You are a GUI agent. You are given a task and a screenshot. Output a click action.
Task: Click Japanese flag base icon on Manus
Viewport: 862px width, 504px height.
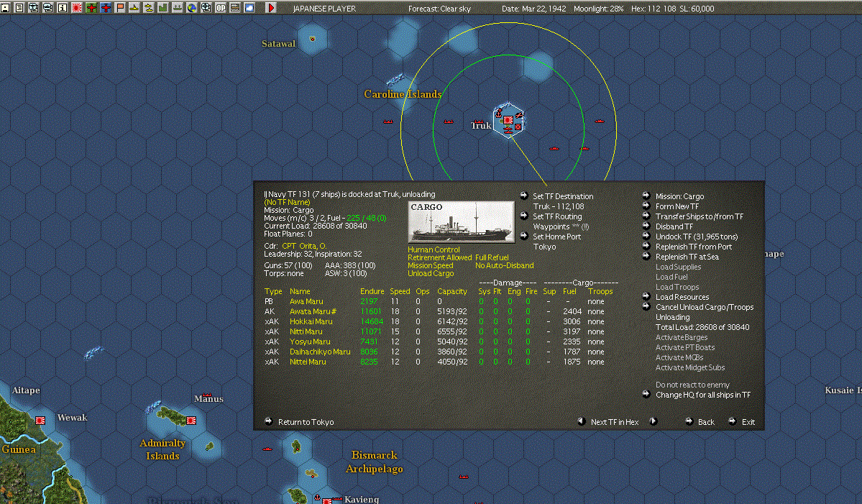(191, 421)
